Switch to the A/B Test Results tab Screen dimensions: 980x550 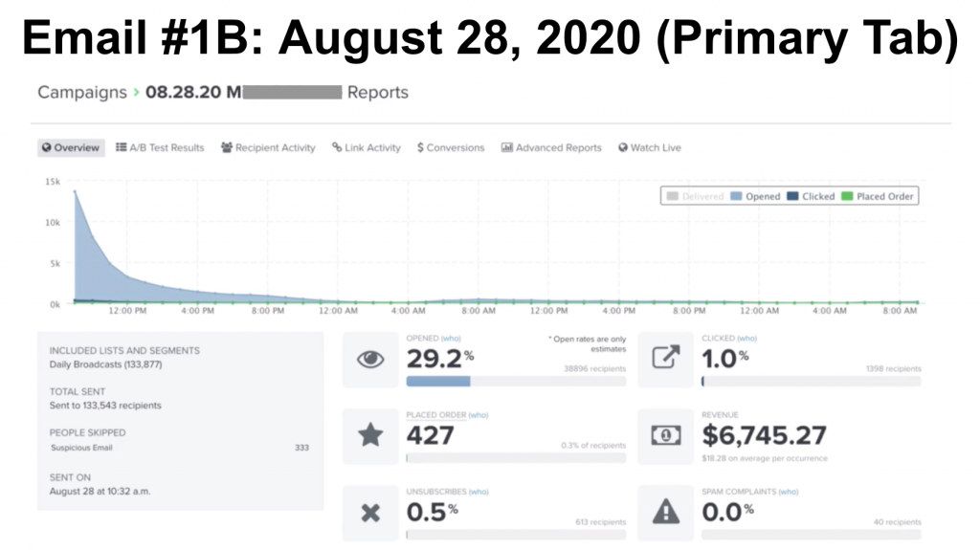coord(160,147)
